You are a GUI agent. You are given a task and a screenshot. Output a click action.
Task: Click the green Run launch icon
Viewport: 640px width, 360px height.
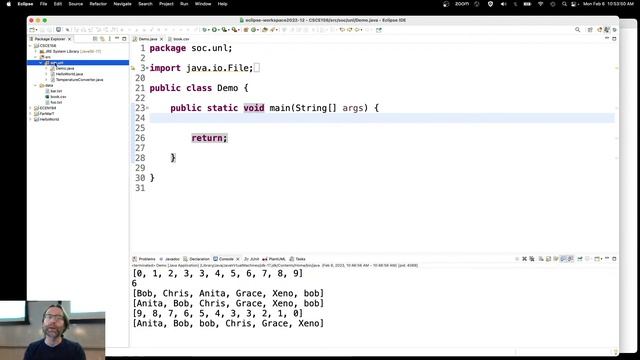pyautogui.click(x=214, y=30)
